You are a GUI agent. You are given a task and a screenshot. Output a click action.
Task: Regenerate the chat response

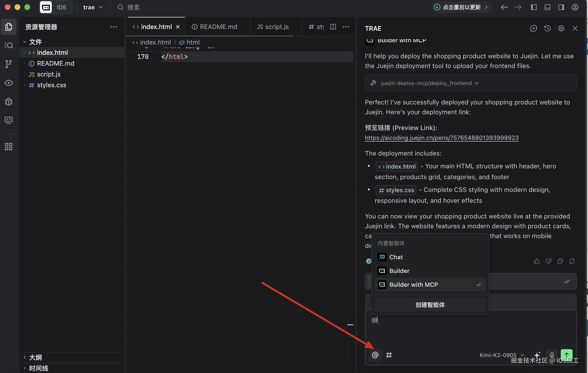click(572, 261)
